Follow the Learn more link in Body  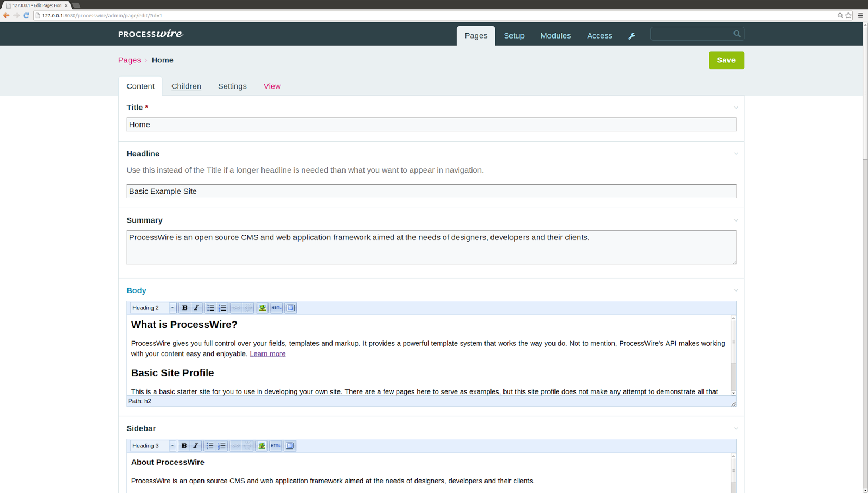267,353
